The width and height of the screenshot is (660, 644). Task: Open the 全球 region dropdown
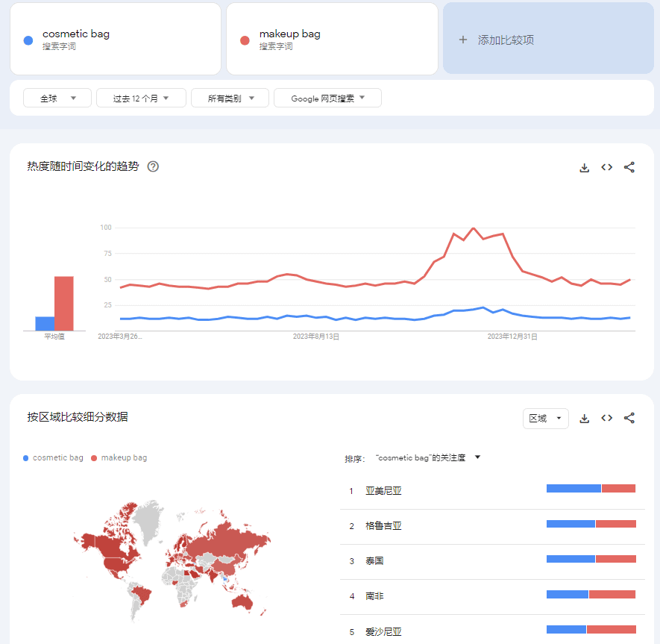57,99
